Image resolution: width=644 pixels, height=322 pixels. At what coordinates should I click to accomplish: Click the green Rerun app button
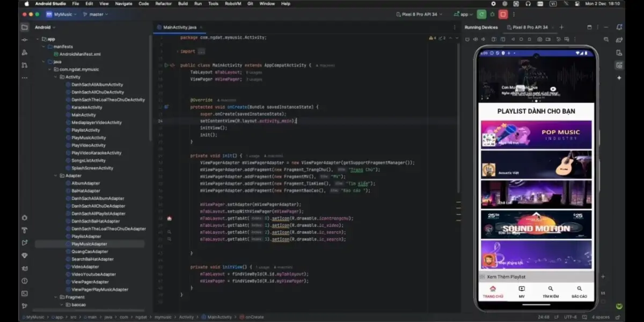(482, 14)
